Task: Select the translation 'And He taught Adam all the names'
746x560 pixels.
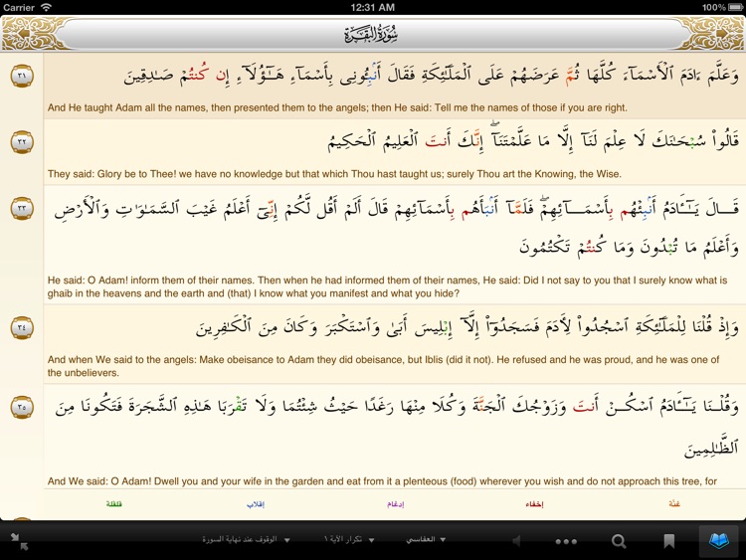Action: coord(337,108)
